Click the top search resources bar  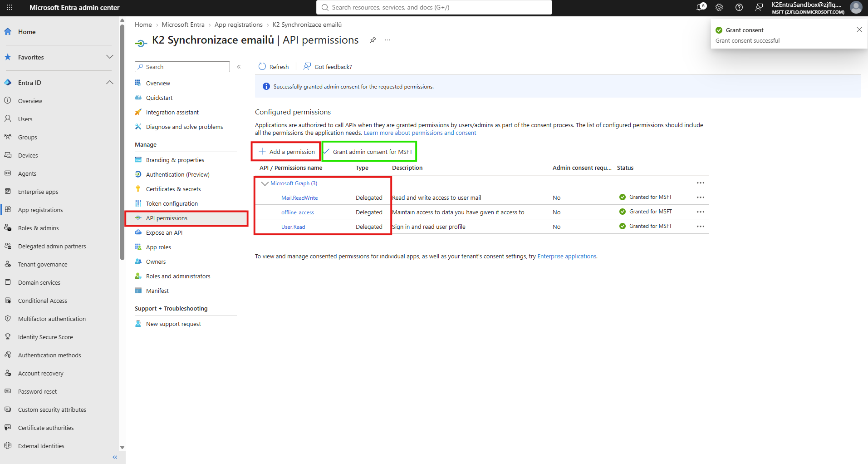[x=434, y=7]
